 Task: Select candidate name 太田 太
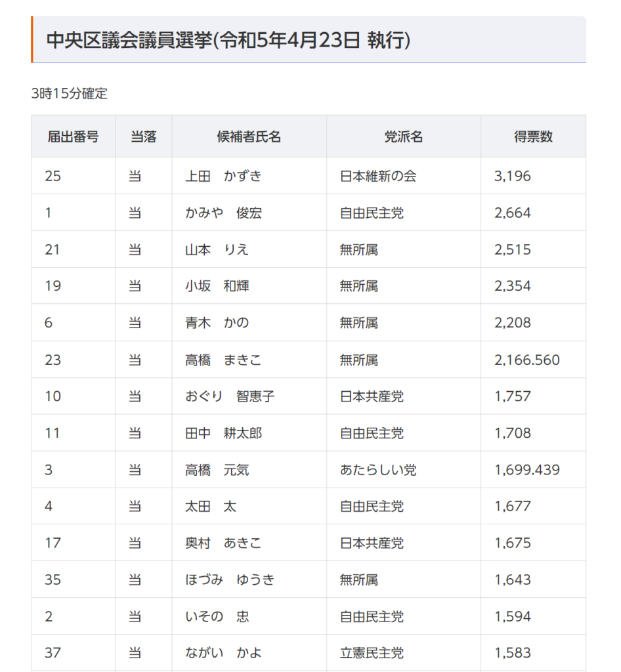click(211, 507)
